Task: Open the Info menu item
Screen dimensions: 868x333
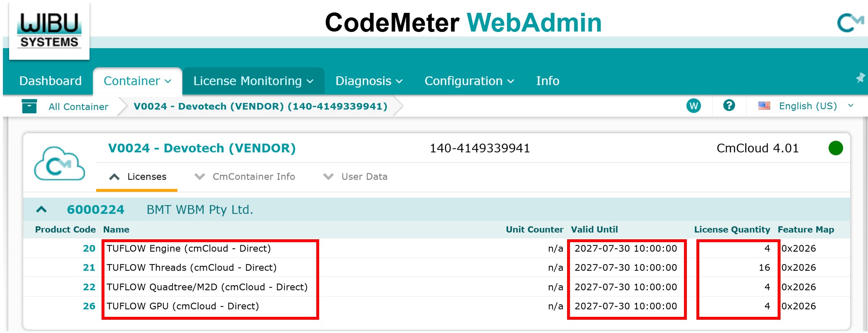Action: click(x=548, y=81)
